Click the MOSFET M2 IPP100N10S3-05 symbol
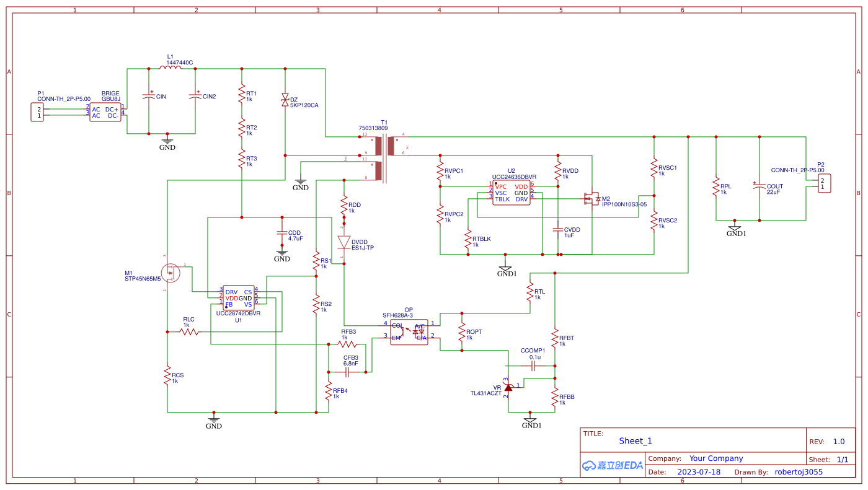Screen dimensions: 868x490 click(590, 198)
